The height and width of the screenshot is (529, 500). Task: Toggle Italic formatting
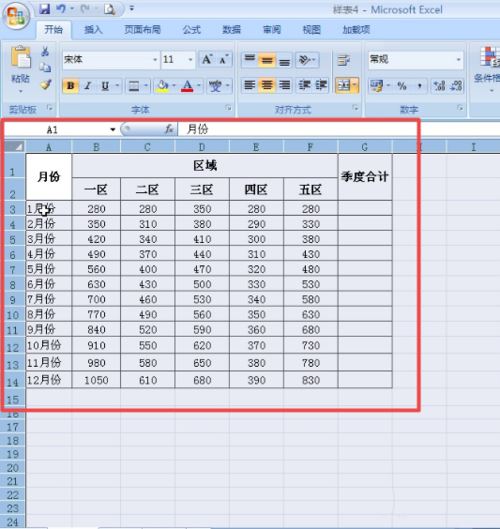coord(88,86)
